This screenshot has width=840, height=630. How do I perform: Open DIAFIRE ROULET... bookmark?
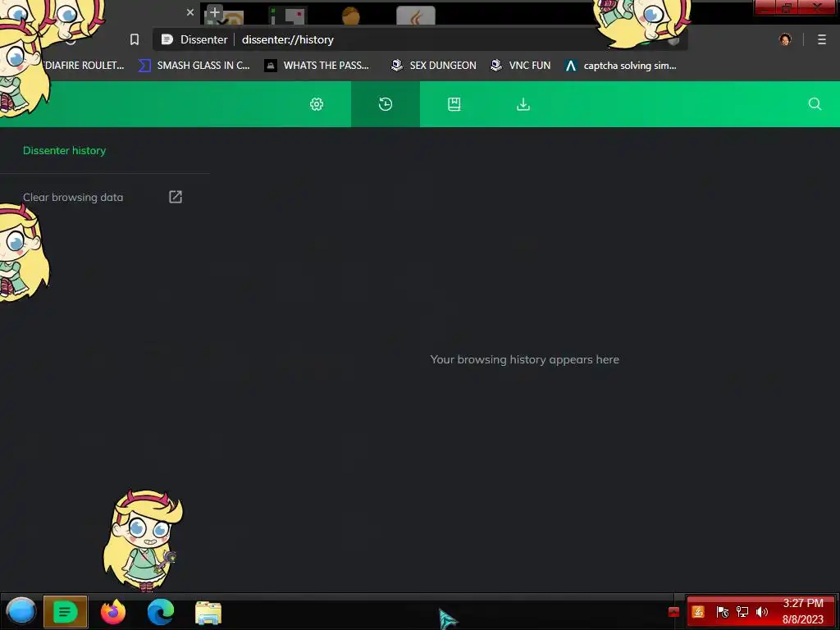click(84, 66)
